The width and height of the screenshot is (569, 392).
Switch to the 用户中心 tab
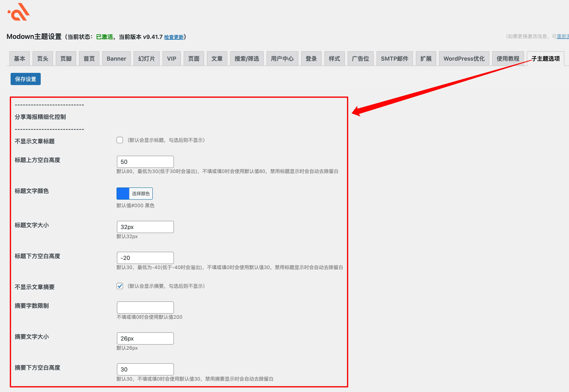(x=282, y=59)
